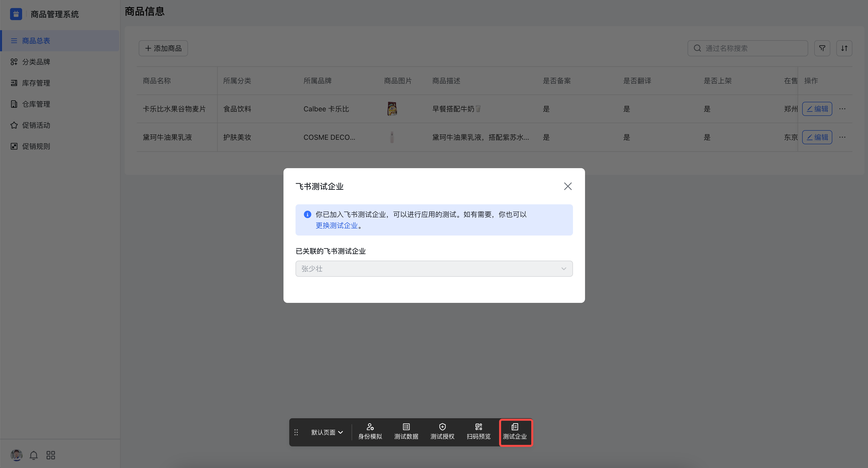The image size is (868, 468).
Task: Open 测试数据 in the bottom toolbar
Action: click(x=406, y=432)
